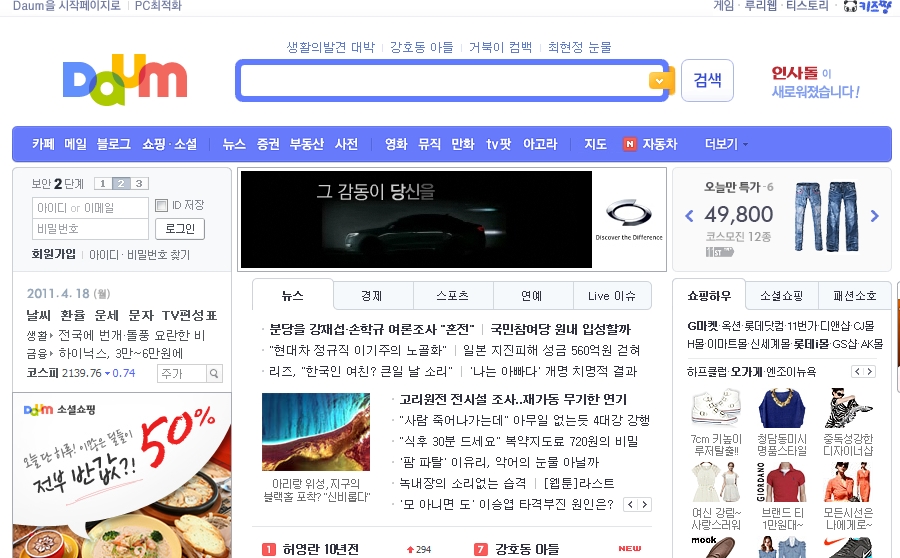Image resolution: width=900 pixels, height=558 pixels.
Task: Click the 로그인 button
Action: tap(180, 229)
